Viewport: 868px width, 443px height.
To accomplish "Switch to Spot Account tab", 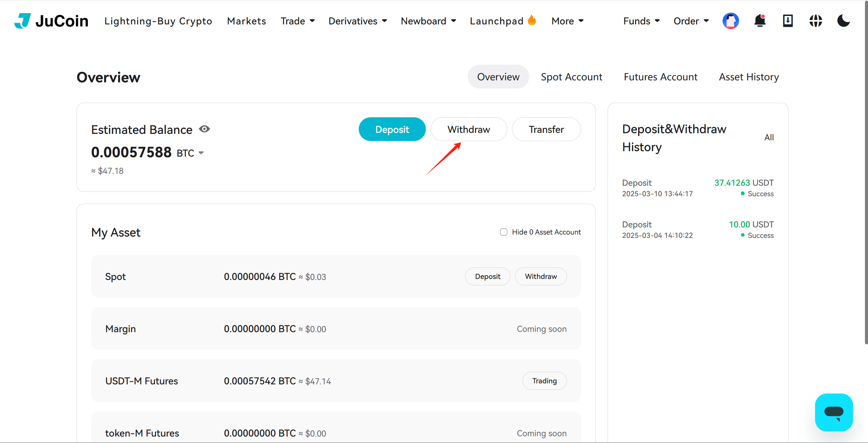I will pyautogui.click(x=571, y=77).
